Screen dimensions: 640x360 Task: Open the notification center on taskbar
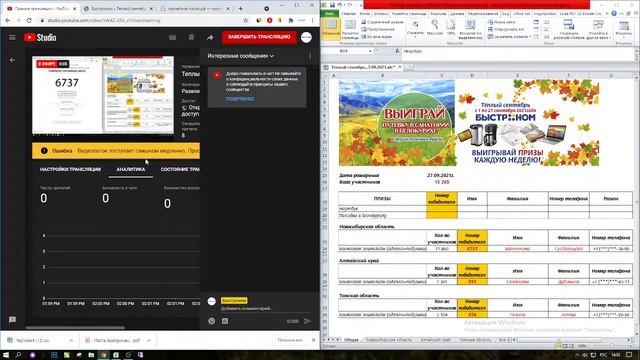click(630, 355)
